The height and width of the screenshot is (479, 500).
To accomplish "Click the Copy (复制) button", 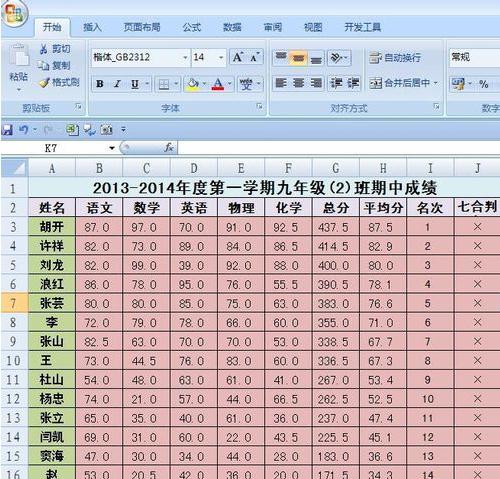I will [54, 65].
